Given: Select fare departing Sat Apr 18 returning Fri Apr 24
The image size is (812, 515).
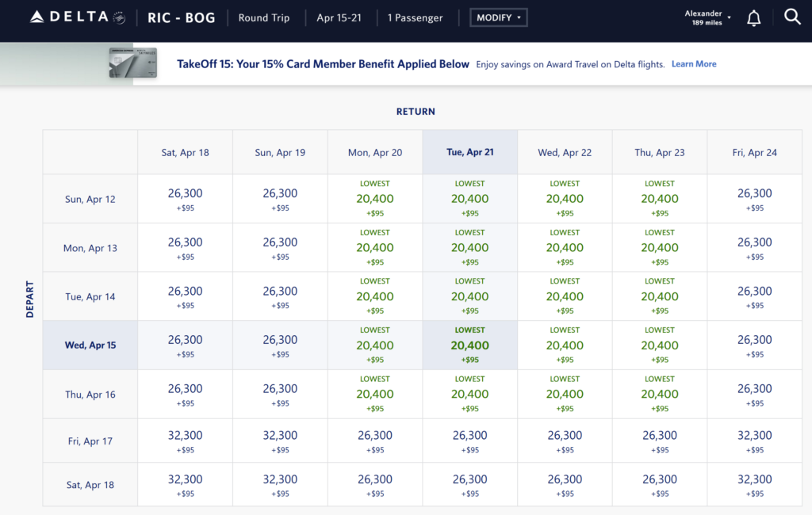Looking at the screenshot, I should pyautogui.click(x=754, y=485).
